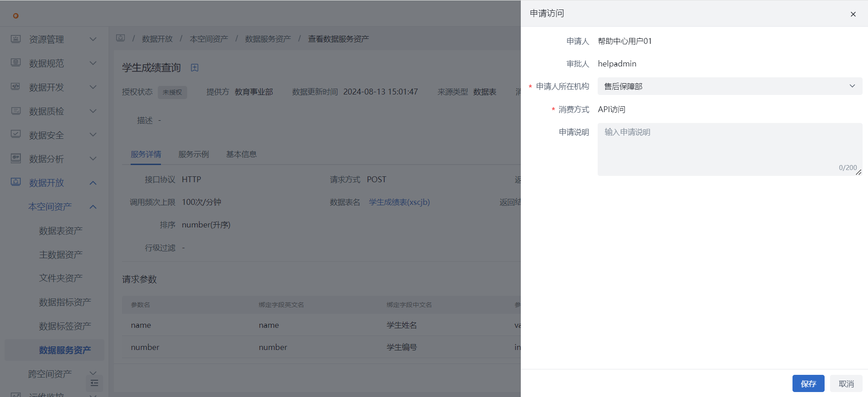
Task: Click the 数据开放 sidebar icon
Action: coord(16,182)
